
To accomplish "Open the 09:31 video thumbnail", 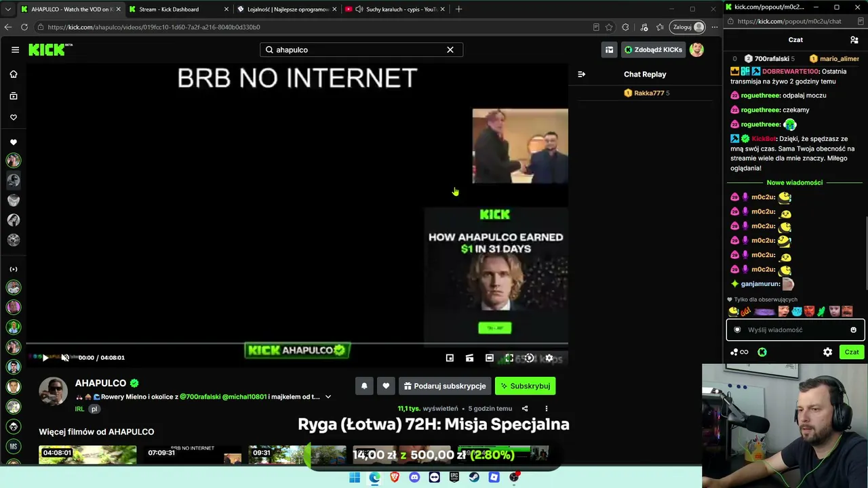I will point(297,455).
